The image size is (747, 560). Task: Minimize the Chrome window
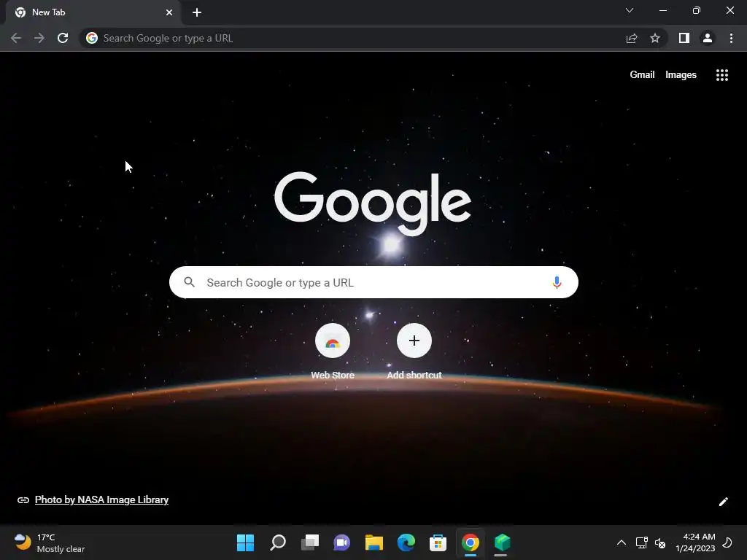[662, 10]
